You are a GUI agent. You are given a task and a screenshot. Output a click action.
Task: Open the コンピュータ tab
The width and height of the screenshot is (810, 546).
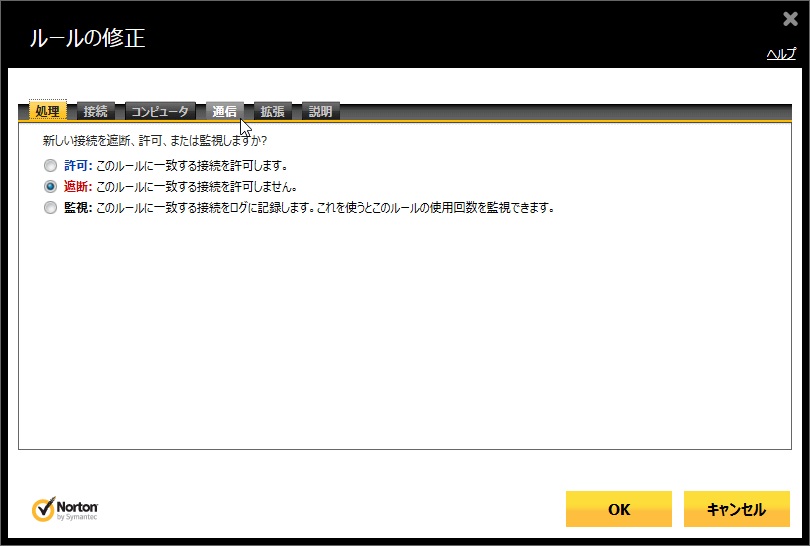(x=160, y=111)
